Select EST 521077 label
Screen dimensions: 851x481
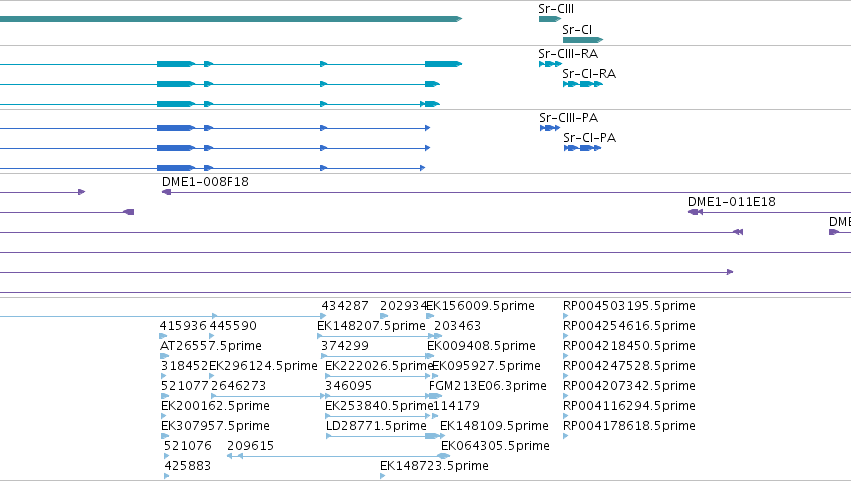click(185, 387)
